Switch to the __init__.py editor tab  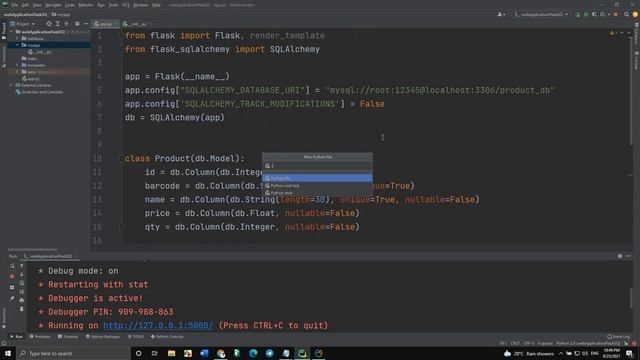[135, 24]
